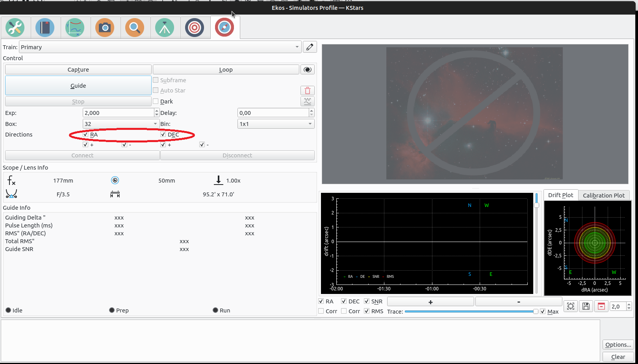The height and width of the screenshot is (364, 638).
Task: Open the Box size dropdown
Action: 121,124
